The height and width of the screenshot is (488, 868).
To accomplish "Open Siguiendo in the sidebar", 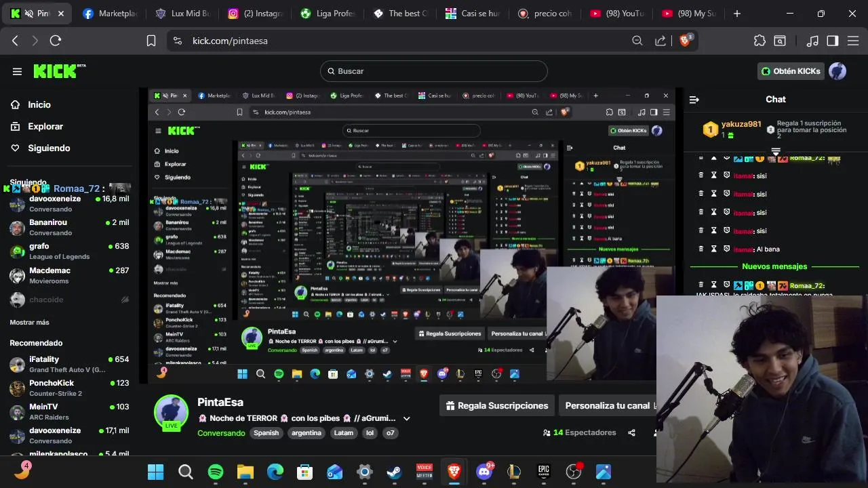I will pyautogui.click(x=49, y=148).
